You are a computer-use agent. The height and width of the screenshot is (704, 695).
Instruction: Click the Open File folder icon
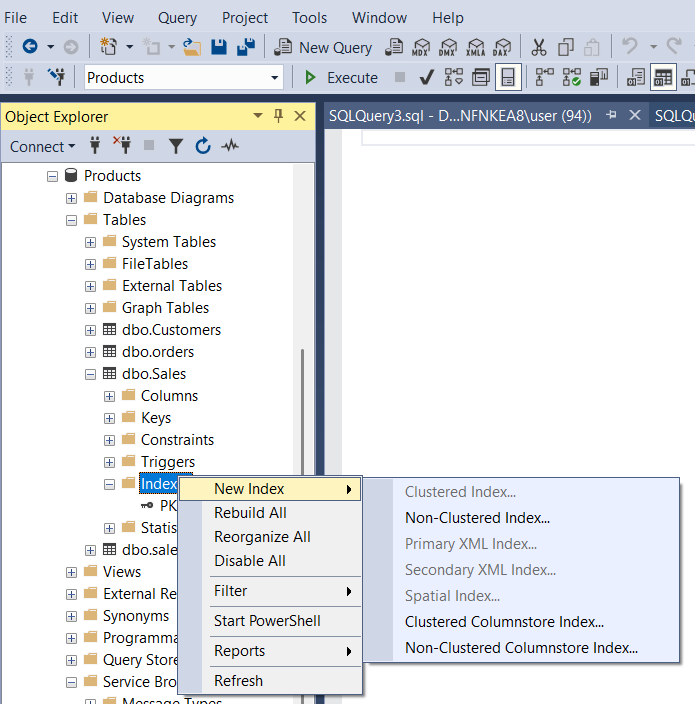tap(192, 47)
